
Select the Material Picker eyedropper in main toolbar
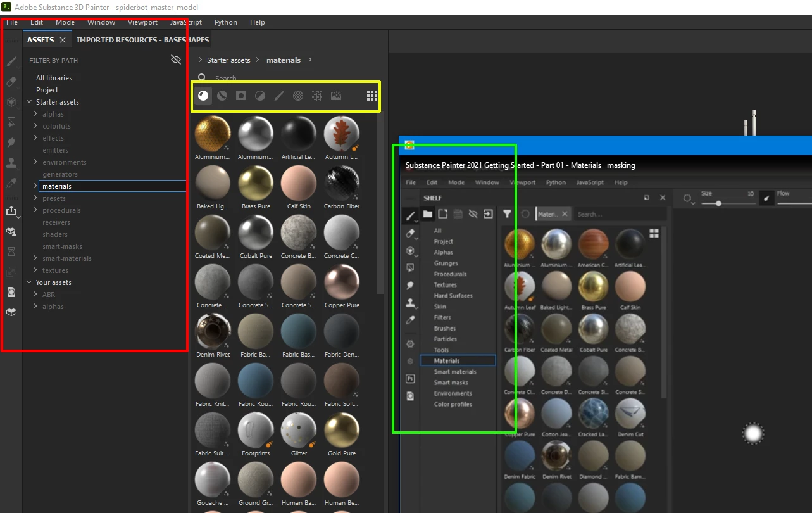click(x=11, y=183)
